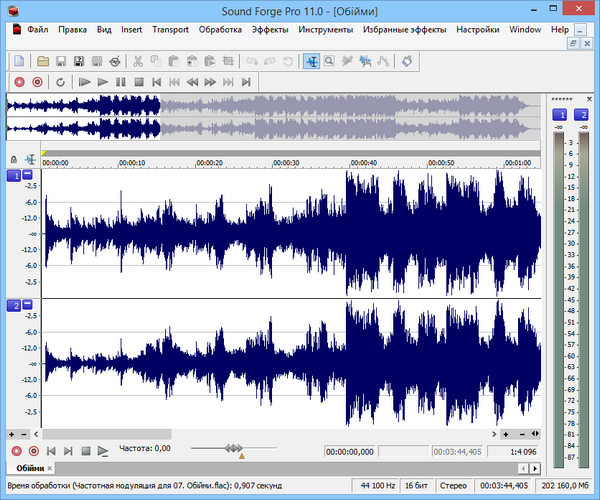The width and height of the screenshot is (600, 500).
Task: Toggle channel 1 button in waveform
Action: [14, 176]
